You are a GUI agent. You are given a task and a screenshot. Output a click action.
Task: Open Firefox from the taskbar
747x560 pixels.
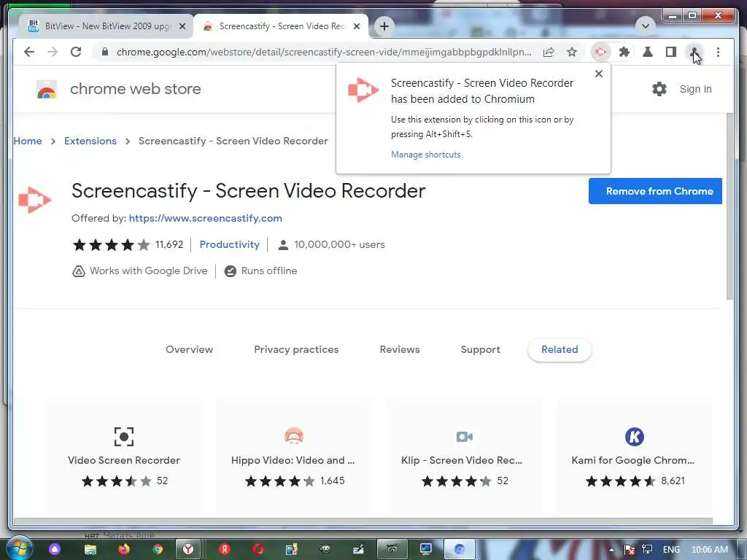point(124,550)
